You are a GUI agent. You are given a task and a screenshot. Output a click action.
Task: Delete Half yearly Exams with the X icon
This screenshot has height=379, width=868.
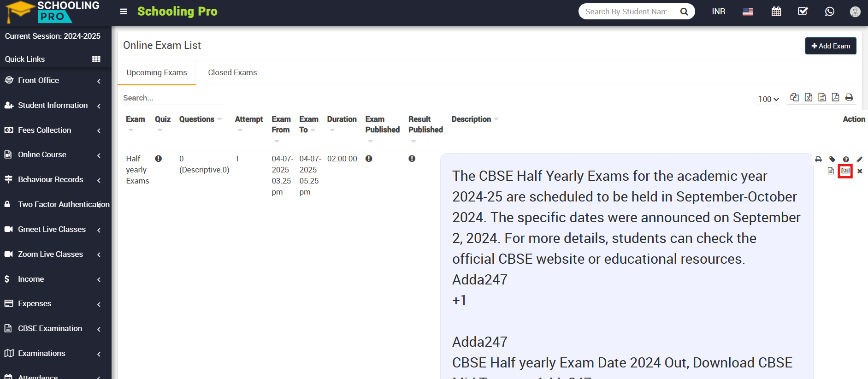tap(860, 171)
